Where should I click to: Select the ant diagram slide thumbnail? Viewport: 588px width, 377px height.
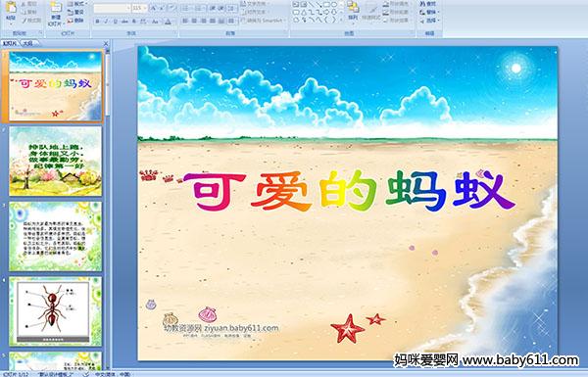coord(56,311)
